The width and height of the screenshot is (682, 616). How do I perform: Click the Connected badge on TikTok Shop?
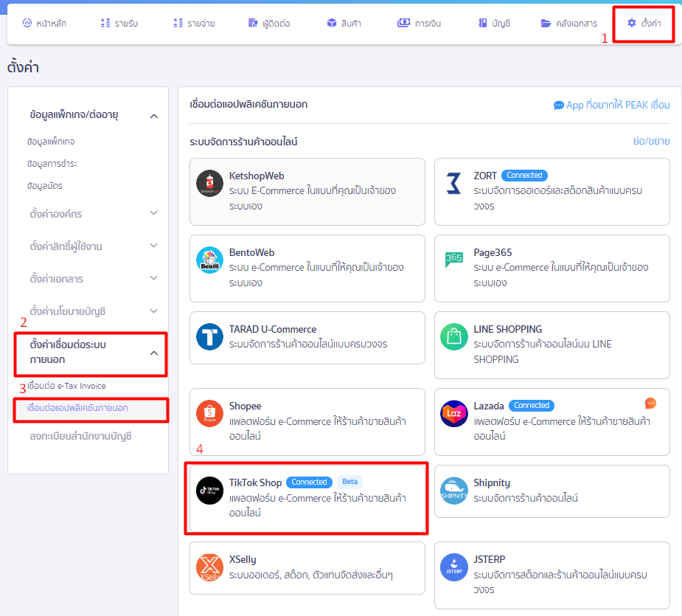point(309,482)
